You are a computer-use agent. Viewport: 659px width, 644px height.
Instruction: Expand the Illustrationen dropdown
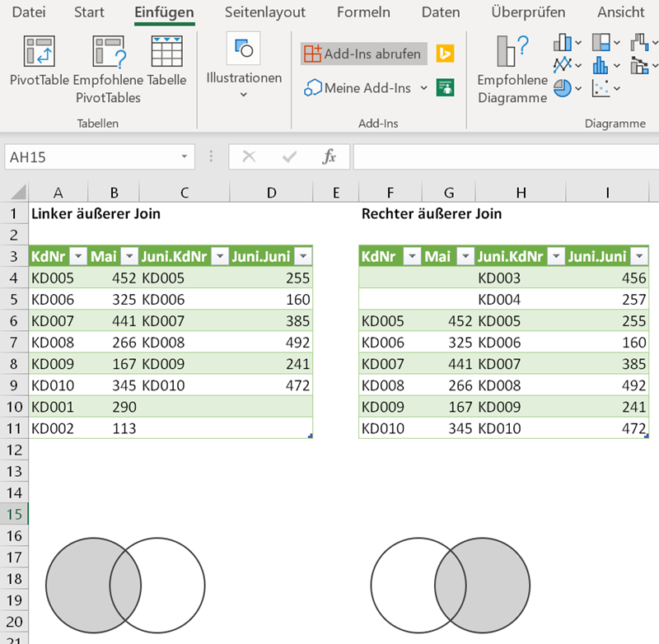click(243, 95)
